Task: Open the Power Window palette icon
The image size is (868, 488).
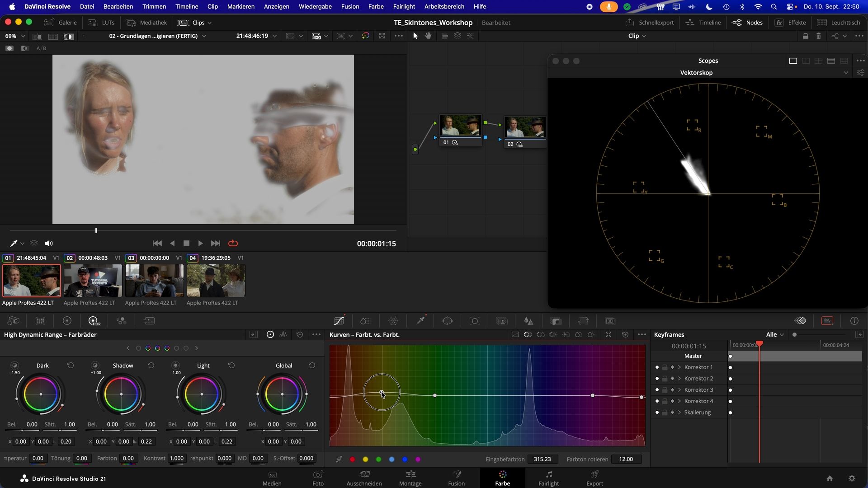Action: (448, 321)
